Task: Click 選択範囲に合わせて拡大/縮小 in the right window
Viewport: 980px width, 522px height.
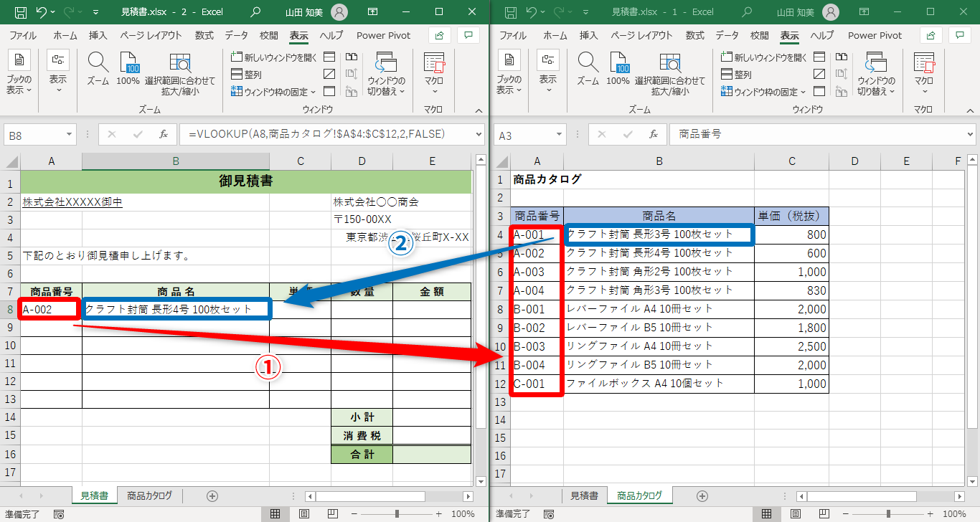Action: click(x=670, y=75)
